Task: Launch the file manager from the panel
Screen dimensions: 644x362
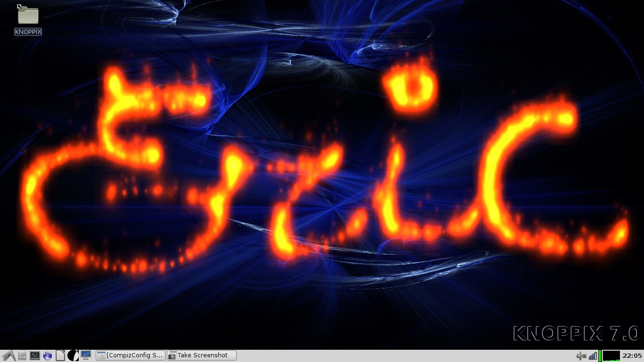Action: pos(22,355)
